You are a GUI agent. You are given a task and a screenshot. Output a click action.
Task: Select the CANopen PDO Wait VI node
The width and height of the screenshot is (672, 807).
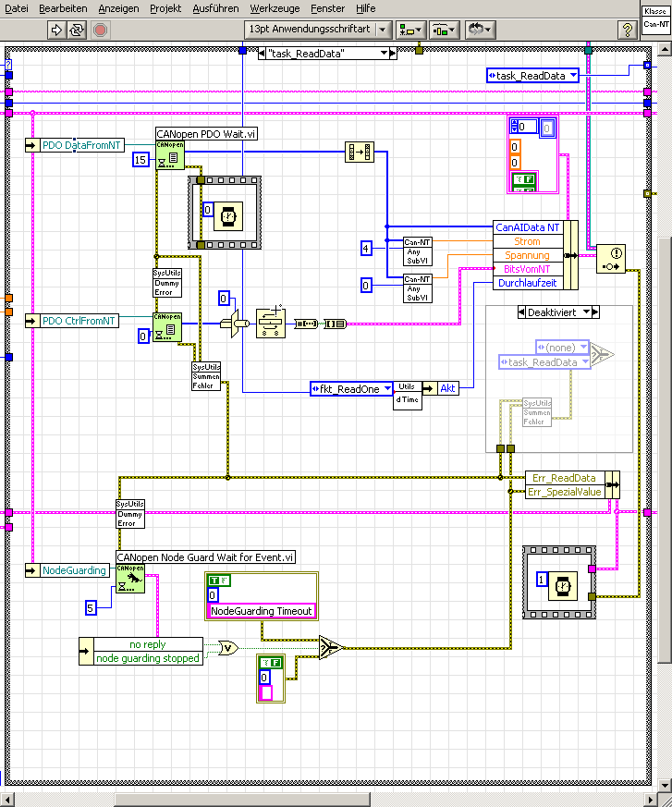pos(170,155)
